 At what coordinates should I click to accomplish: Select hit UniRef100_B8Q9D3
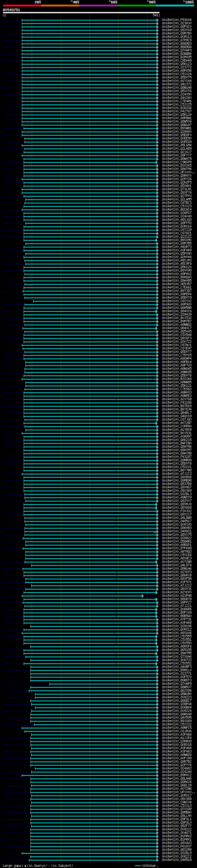coord(177,43)
